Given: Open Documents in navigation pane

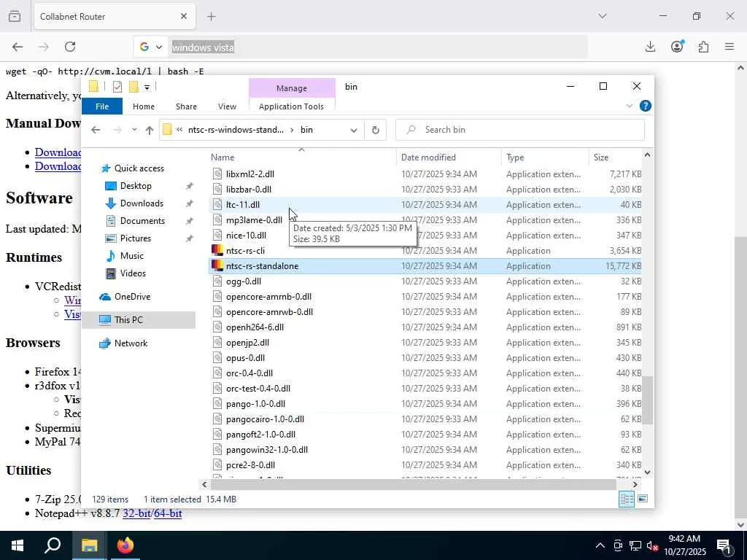Looking at the screenshot, I should (142, 221).
